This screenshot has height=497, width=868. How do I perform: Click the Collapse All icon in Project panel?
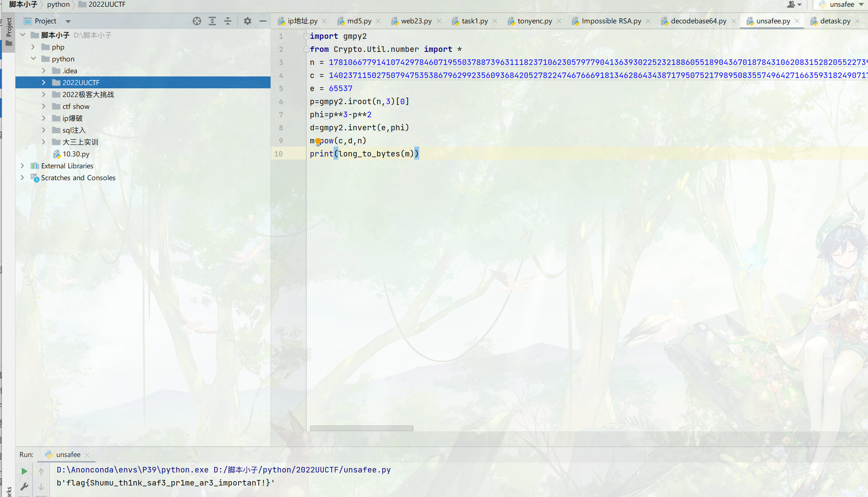(x=228, y=21)
